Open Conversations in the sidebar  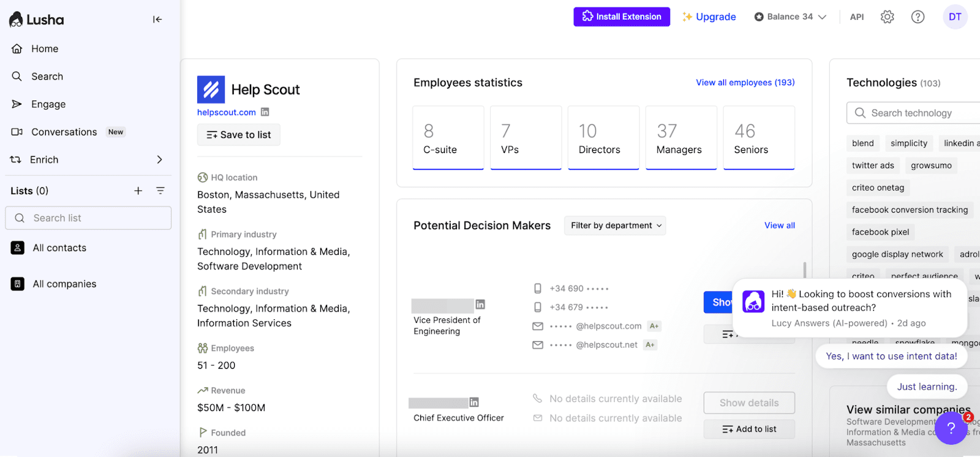pos(64,132)
